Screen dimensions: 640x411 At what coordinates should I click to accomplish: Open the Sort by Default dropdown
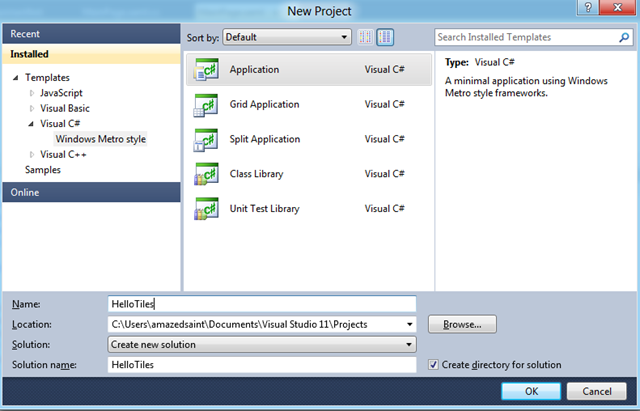click(x=287, y=37)
